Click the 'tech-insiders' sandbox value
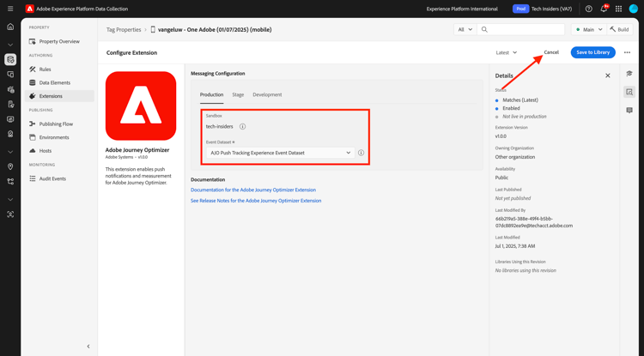644x356 pixels. point(219,126)
